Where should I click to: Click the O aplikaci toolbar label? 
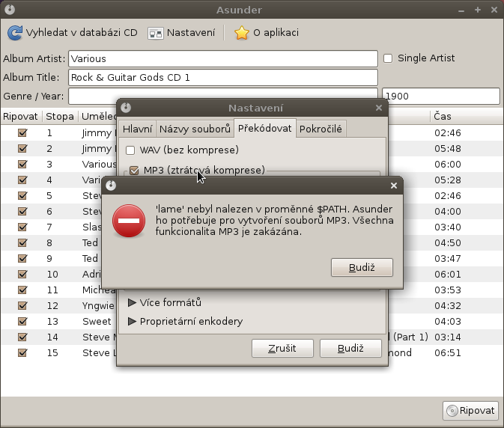pyautogui.click(x=276, y=33)
